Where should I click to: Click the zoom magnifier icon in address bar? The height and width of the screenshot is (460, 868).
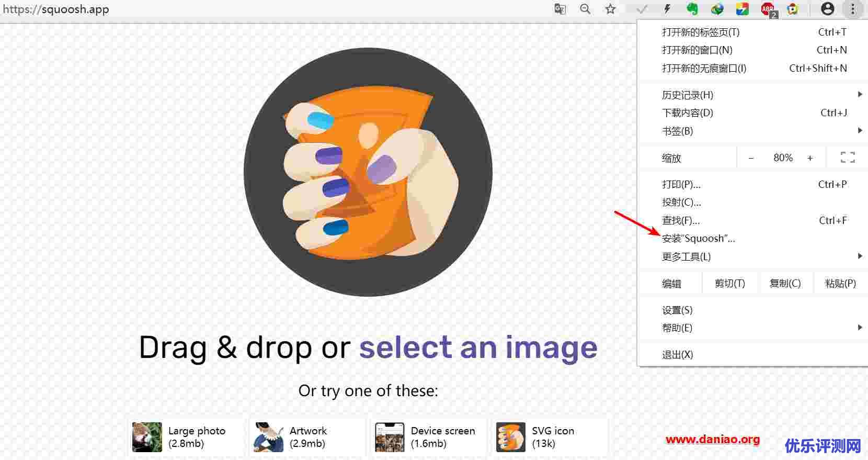(x=585, y=9)
